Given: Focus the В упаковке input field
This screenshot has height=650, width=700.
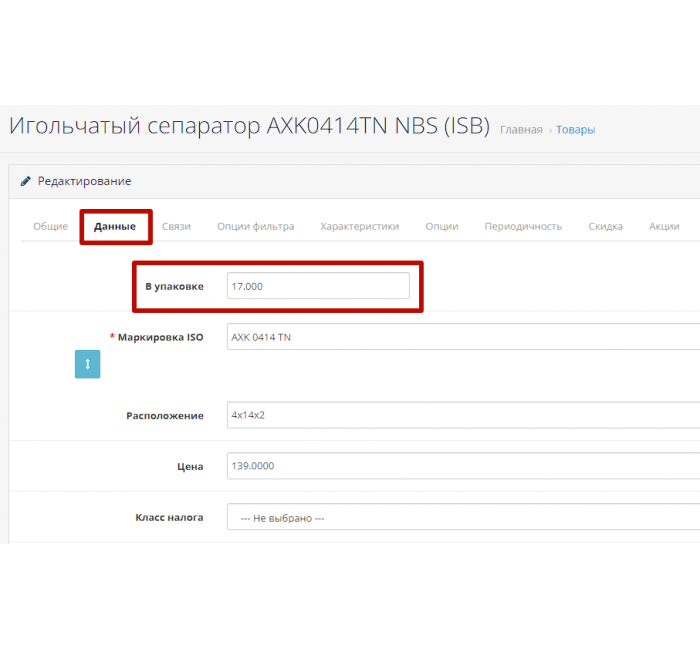Looking at the screenshot, I should pos(318,286).
